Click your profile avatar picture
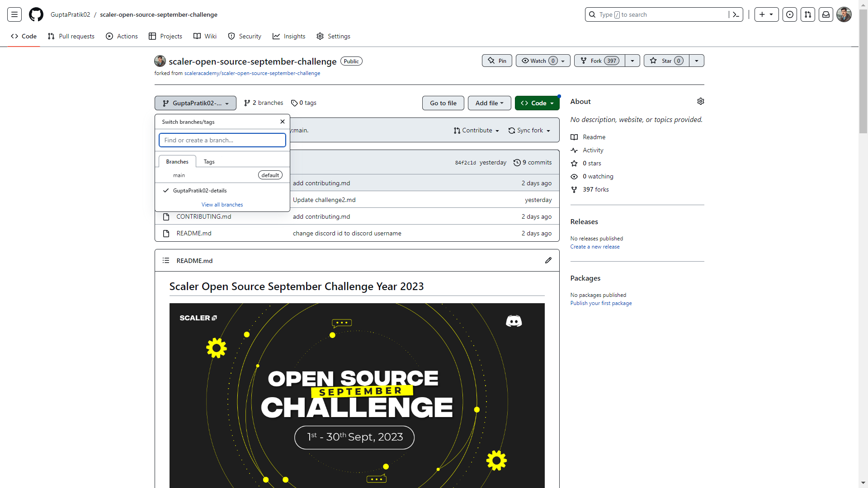The width and height of the screenshot is (868, 488). [844, 14]
